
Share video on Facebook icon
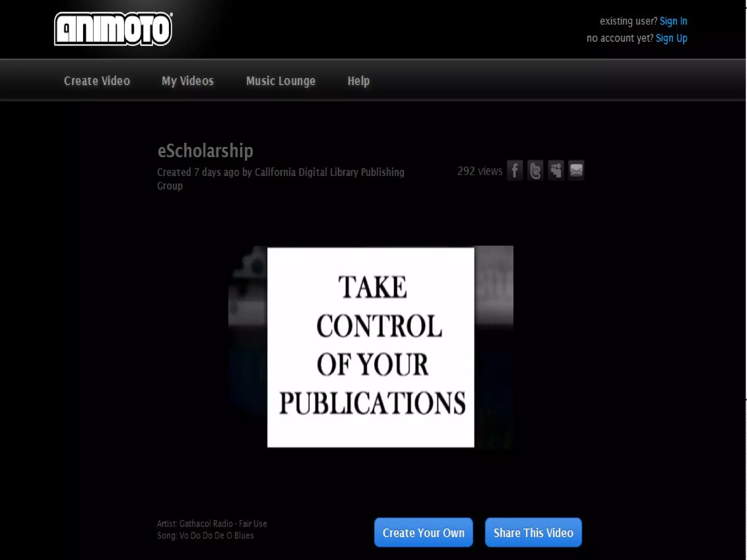point(515,170)
